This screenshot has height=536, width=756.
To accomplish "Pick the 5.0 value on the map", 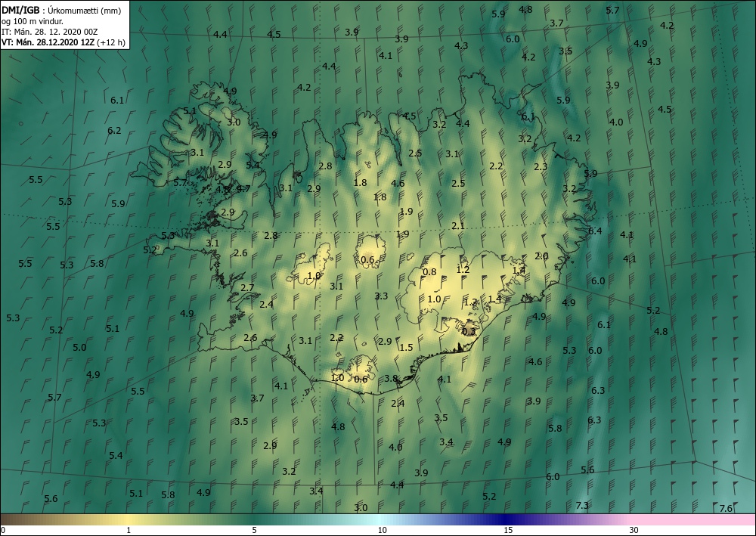I will (x=79, y=347).
